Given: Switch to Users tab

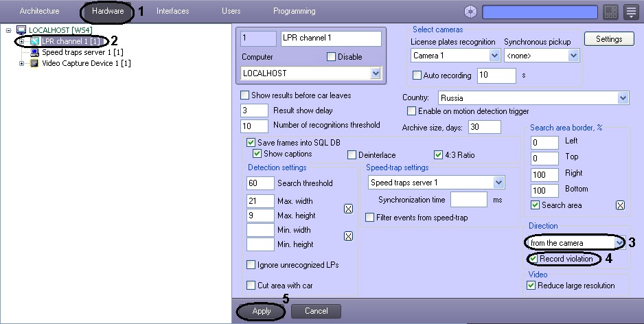Looking at the screenshot, I should pyautogui.click(x=231, y=11).
